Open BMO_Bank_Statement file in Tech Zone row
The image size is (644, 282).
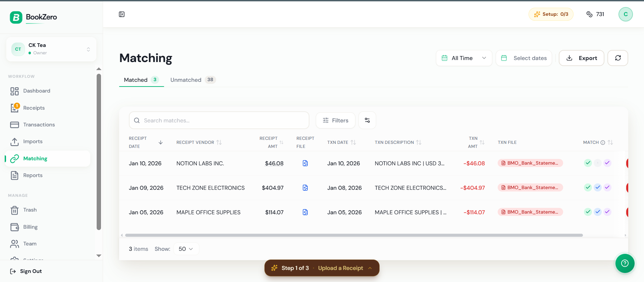pos(530,187)
